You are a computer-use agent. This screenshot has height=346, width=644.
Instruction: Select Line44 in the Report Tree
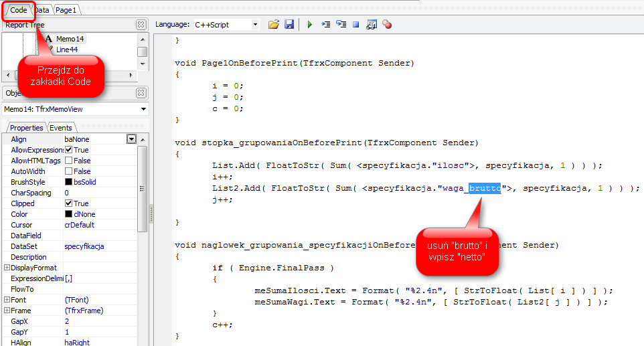coord(66,50)
